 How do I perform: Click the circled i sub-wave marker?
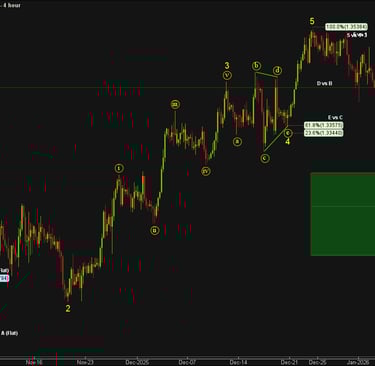(x=119, y=168)
